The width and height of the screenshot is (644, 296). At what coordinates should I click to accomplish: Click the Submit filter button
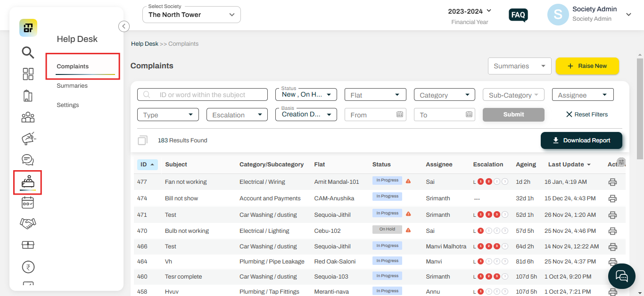(x=513, y=115)
